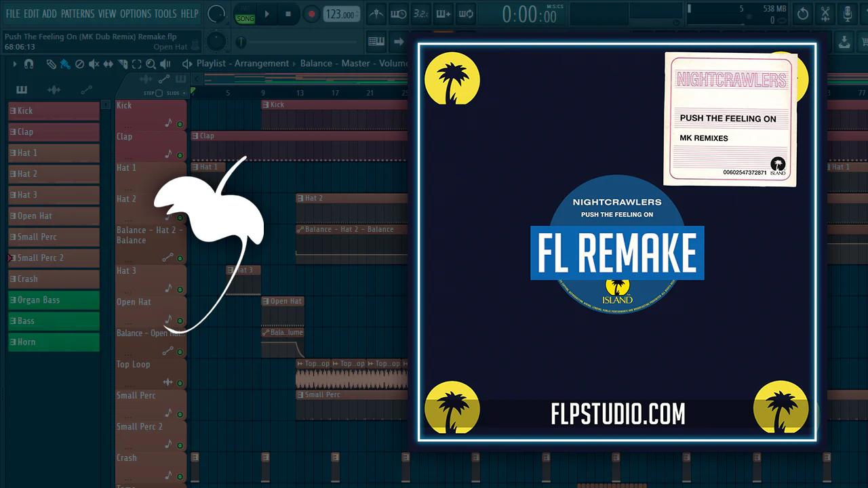The width and height of the screenshot is (868, 488).
Task: Mute the Hat 3 track green light
Action: tap(180, 289)
